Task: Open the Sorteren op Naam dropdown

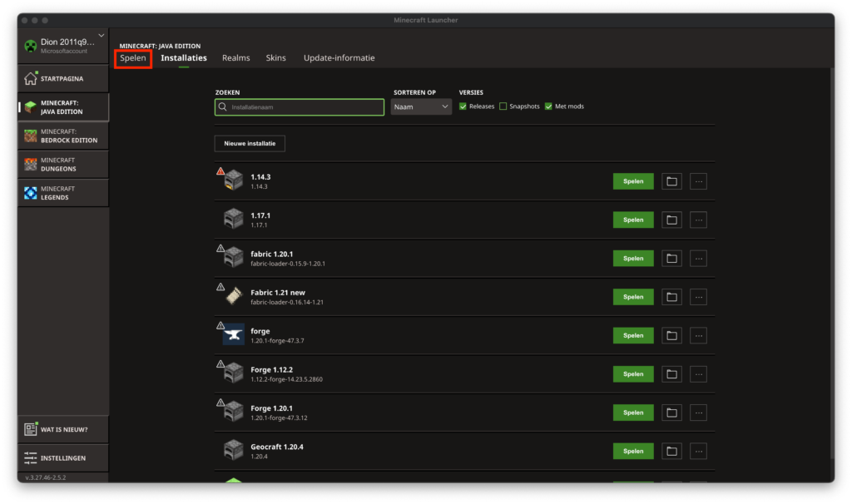Action: 421,107
